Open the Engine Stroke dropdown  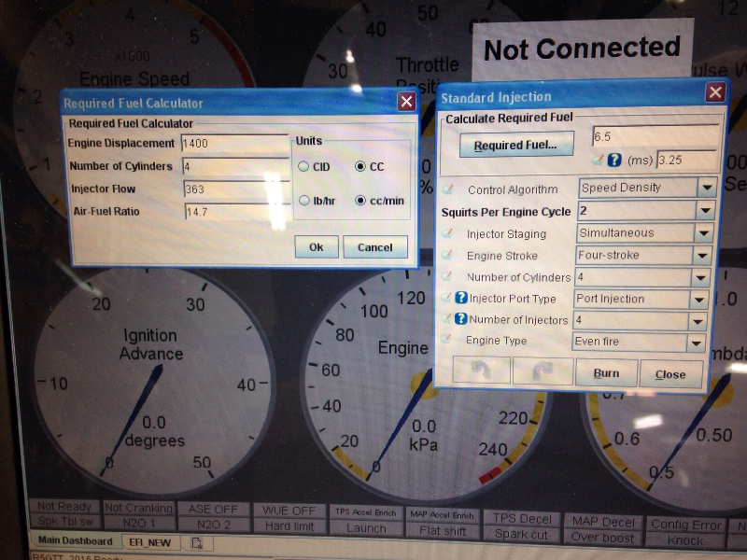click(x=701, y=256)
